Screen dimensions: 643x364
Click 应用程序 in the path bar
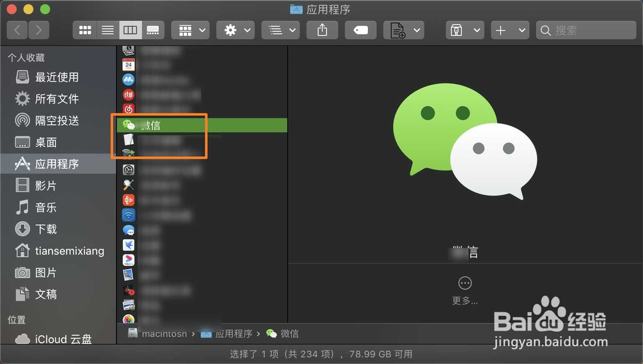227,334
